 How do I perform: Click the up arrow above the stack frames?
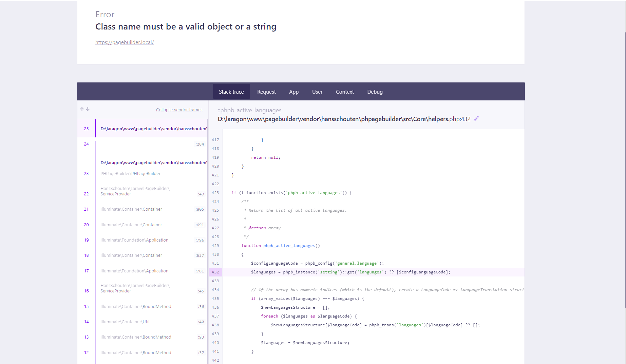coord(82,109)
